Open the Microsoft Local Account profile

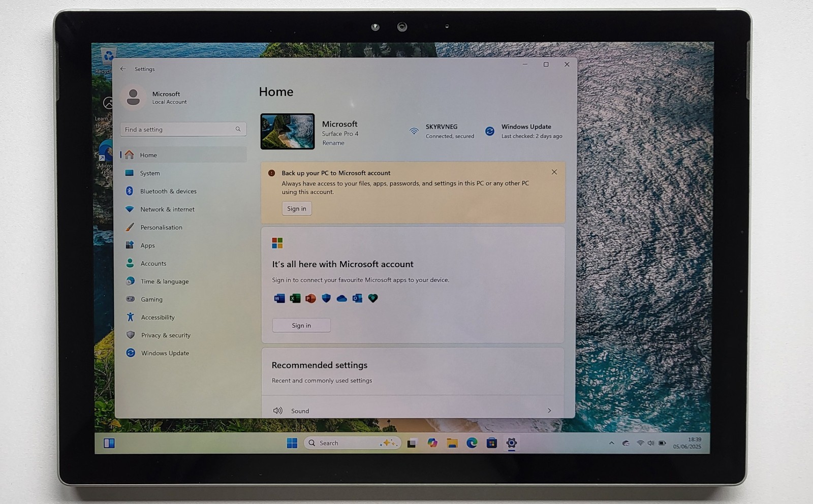[x=155, y=98]
